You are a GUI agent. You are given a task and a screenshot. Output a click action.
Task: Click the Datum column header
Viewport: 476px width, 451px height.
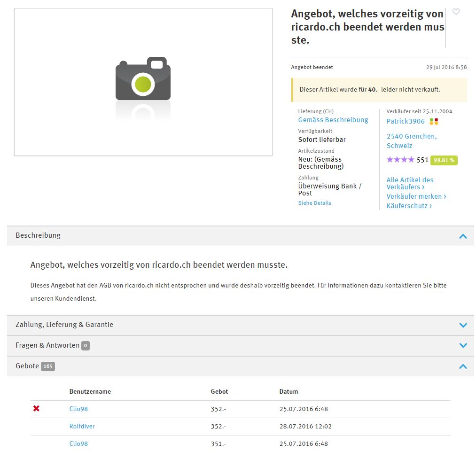point(289,391)
